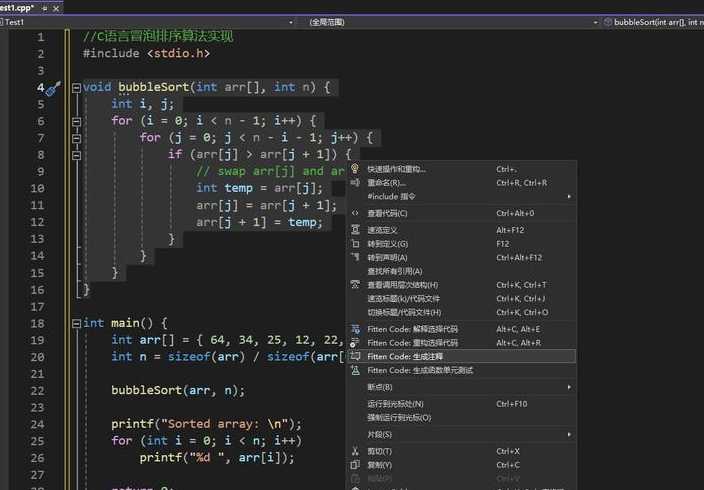704x490 pixels.
Task: Select 转到声明(A) entry
Action: [462, 257]
